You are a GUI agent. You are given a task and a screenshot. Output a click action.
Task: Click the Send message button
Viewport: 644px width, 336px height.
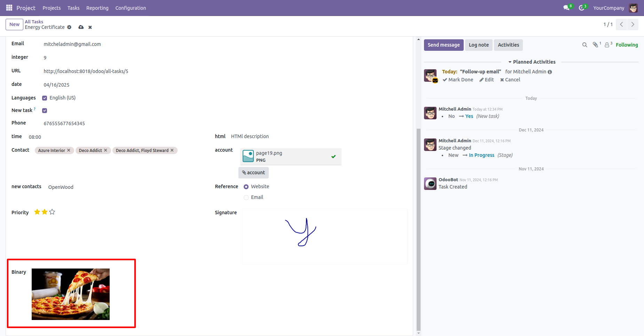tap(443, 45)
